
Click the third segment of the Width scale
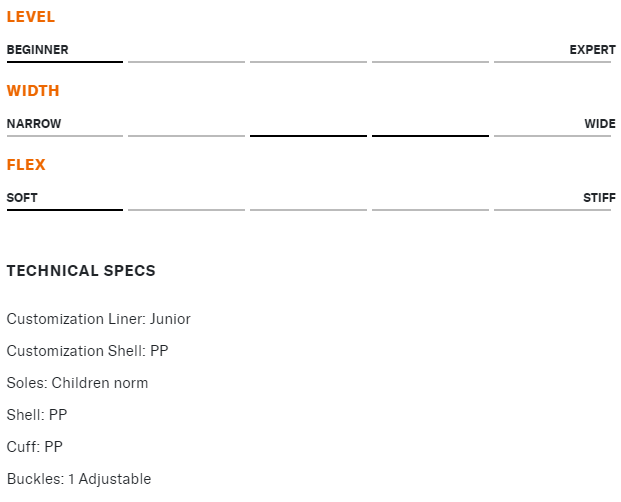coord(308,135)
